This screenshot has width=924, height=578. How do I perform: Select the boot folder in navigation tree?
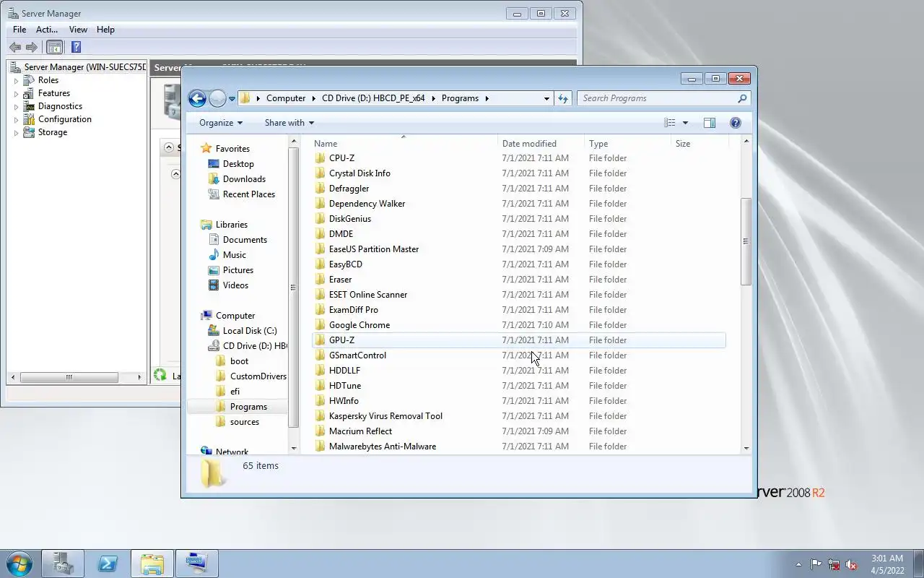pos(239,361)
